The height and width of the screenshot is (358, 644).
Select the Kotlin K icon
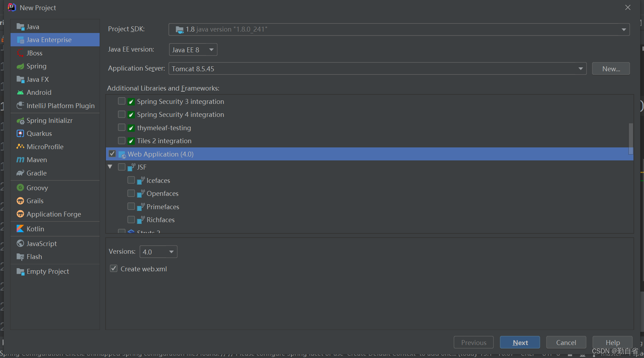[20, 229]
